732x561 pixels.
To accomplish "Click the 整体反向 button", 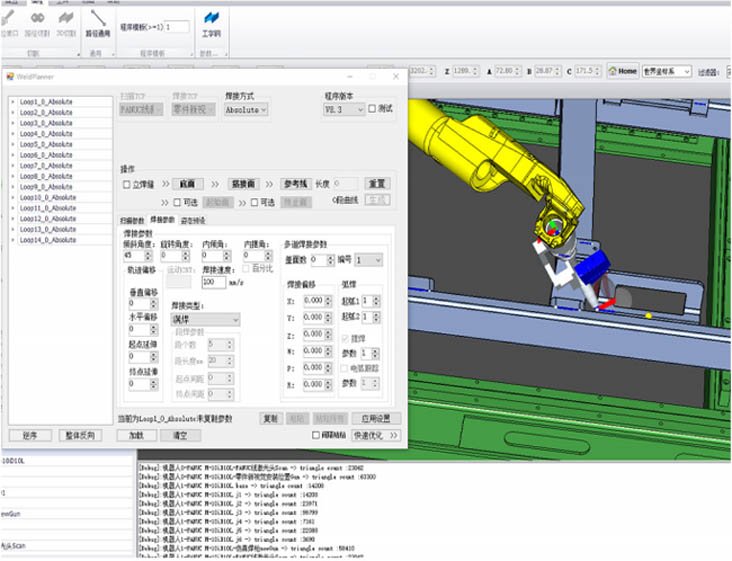I will pos(80,435).
